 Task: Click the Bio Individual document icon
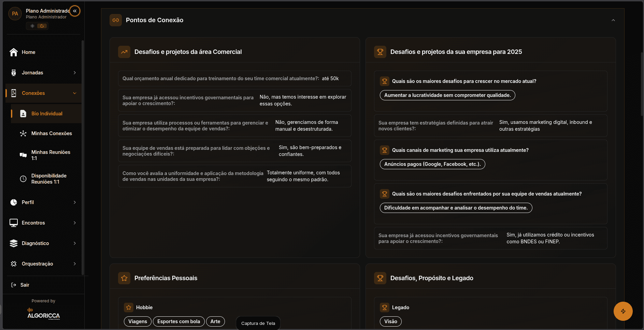coord(23,114)
